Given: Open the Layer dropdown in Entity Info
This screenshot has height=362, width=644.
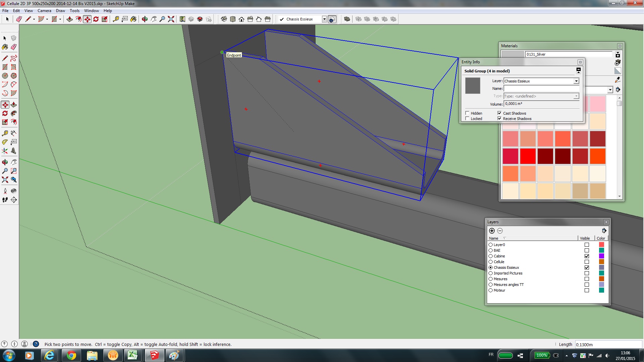Looking at the screenshot, I should (576, 81).
